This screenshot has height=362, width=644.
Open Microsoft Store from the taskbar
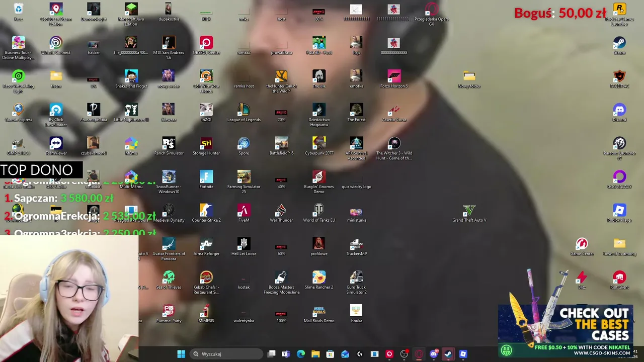[x=330, y=354]
